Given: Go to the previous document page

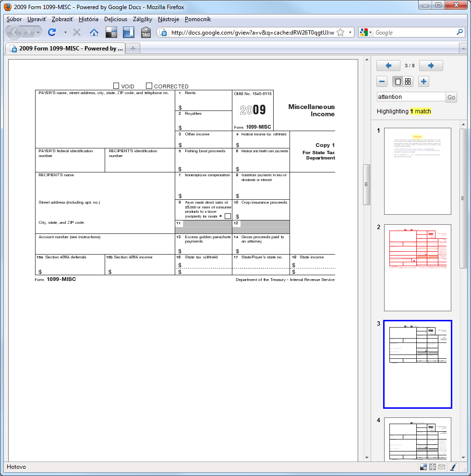Looking at the screenshot, I should pyautogui.click(x=388, y=66).
